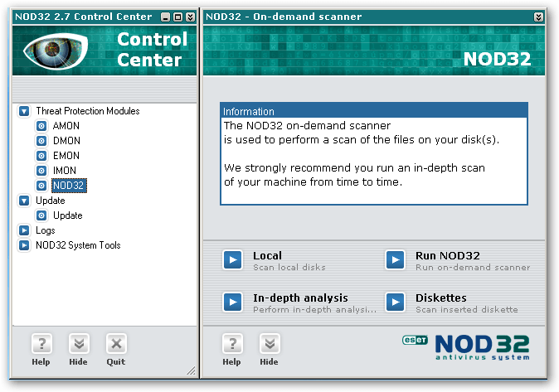Image resolution: width=559 pixels, height=392 pixels.
Task: Click the NOD32 module icon in tree
Action: (41, 186)
